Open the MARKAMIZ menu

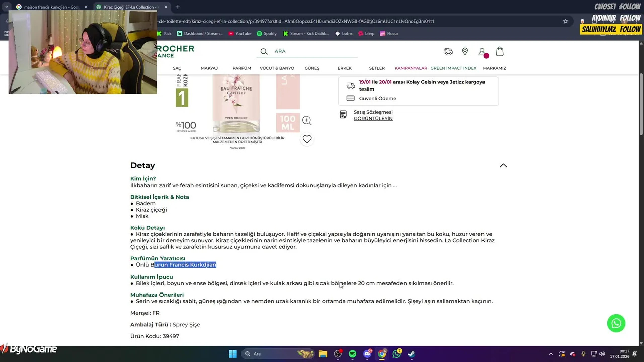coord(494,68)
